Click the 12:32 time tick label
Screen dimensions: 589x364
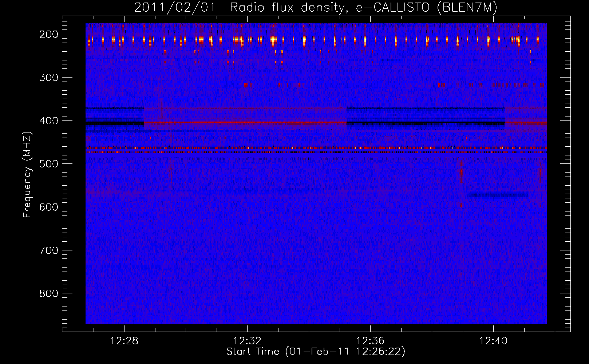click(247, 341)
